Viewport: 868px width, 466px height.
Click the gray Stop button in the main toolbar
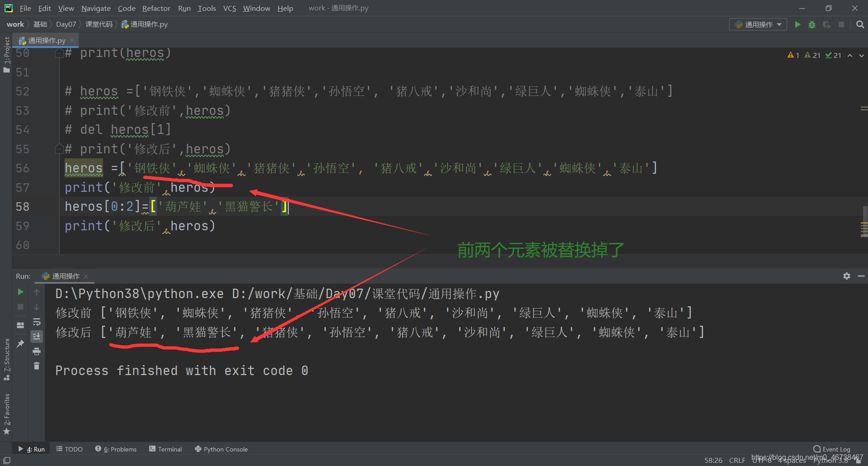coord(841,24)
